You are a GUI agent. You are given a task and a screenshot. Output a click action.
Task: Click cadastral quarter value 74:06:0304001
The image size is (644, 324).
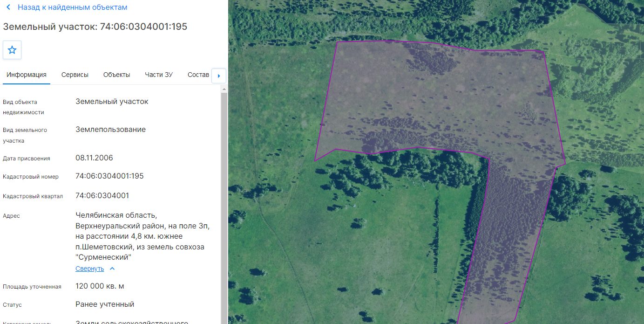pyautogui.click(x=102, y=195)
